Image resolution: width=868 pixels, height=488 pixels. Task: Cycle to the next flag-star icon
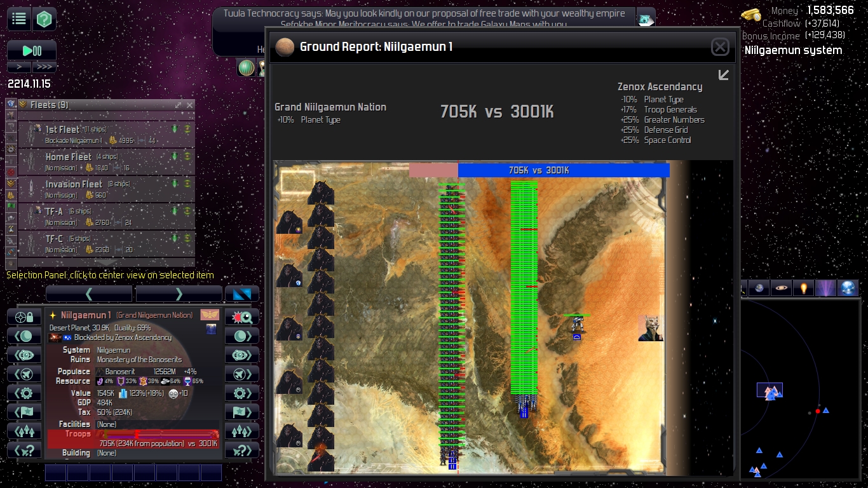242,412
